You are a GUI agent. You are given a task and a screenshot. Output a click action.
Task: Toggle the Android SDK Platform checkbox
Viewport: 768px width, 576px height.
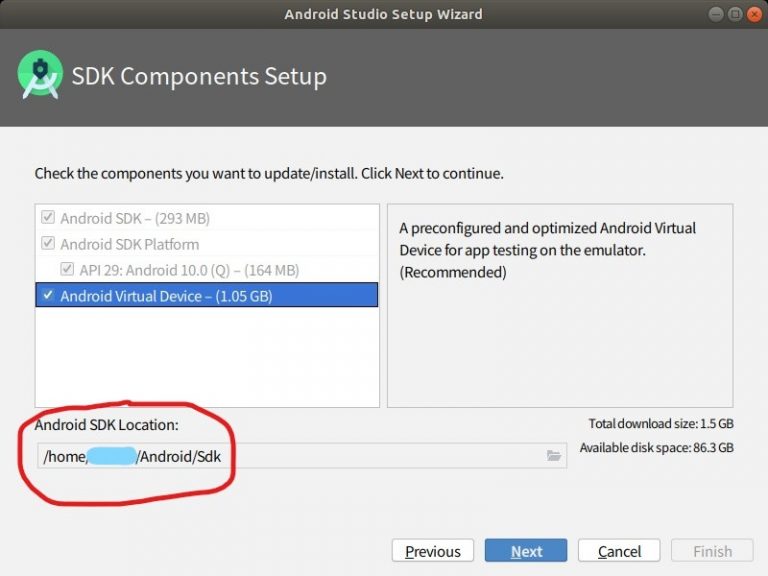(x=47, y=244)
